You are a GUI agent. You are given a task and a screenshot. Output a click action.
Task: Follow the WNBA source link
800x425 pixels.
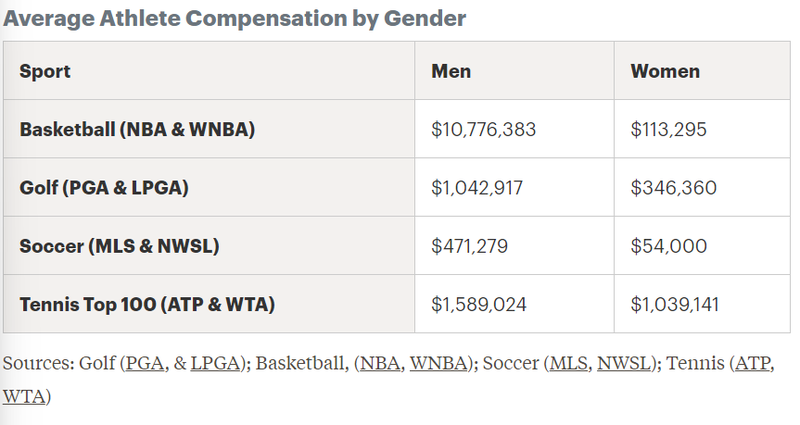point(440,363)
